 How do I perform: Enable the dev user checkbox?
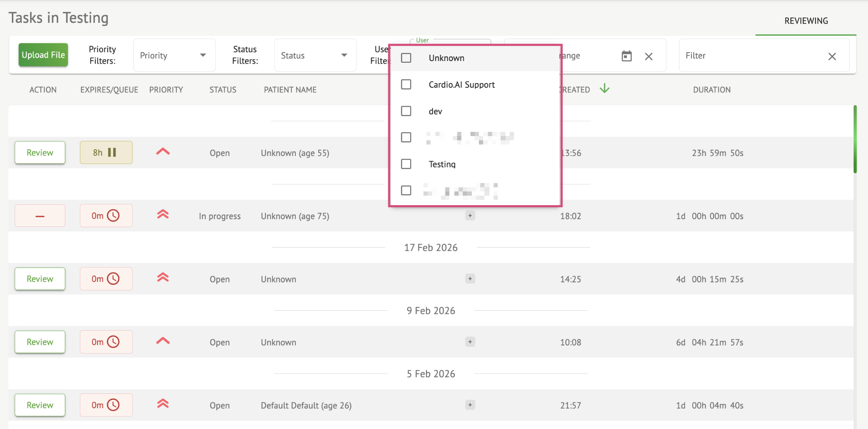coord(406,111)
